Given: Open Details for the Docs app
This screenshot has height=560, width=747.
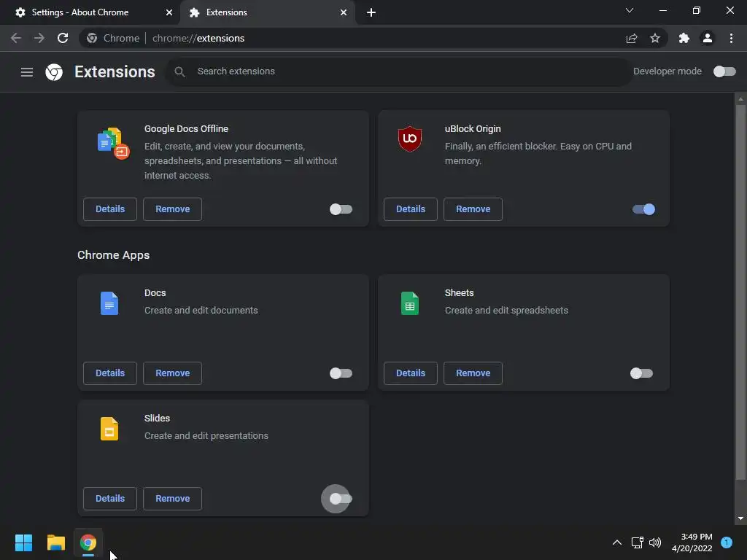Looking at the screenshot, I should click(110, 373).
